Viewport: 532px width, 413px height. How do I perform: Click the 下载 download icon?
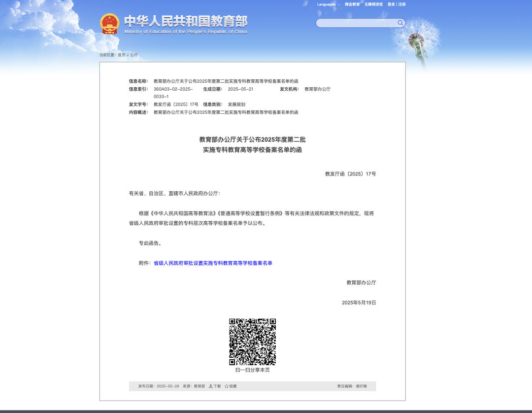coord(211,386)
